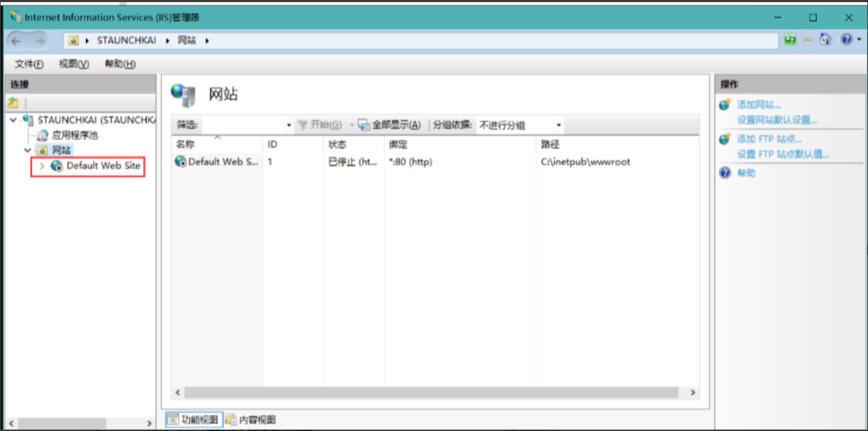Screen dimensions: 868x431
Task: Click STAUNCHKAI in the address breadcrumb
Action: [126, 41]
